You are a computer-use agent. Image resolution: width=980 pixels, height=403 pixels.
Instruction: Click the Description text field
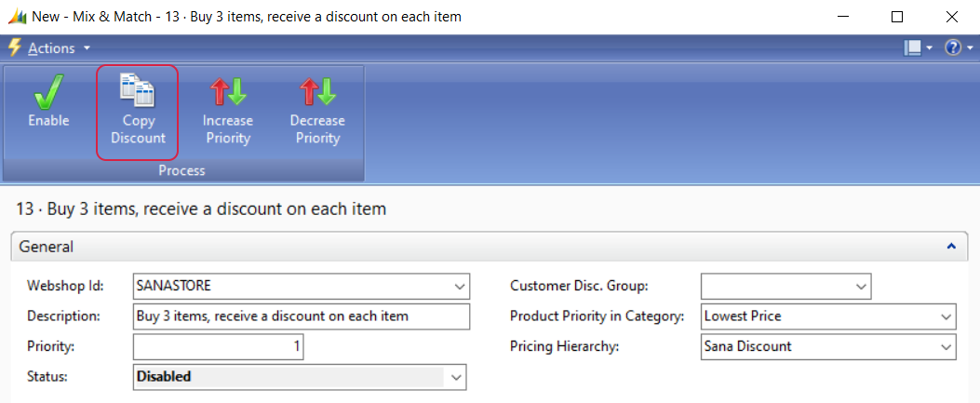302,316
